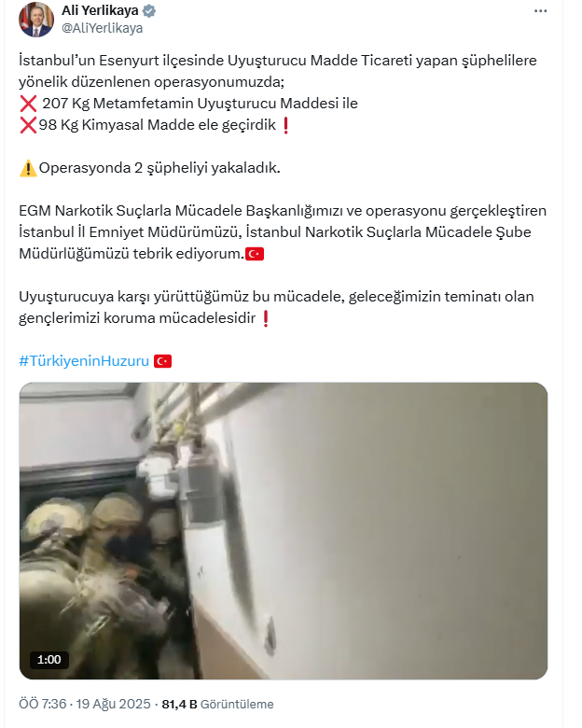This screenshot has height=728, width=582.
Task: Open the @AliYerlikaya handle link
Action: pyautogui.click(x=102, y=28)
